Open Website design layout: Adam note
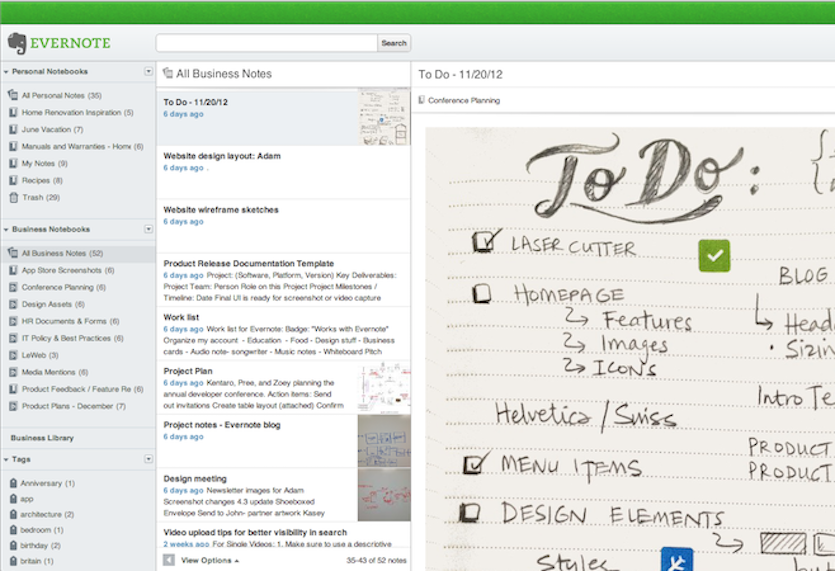 coord(284,172)
